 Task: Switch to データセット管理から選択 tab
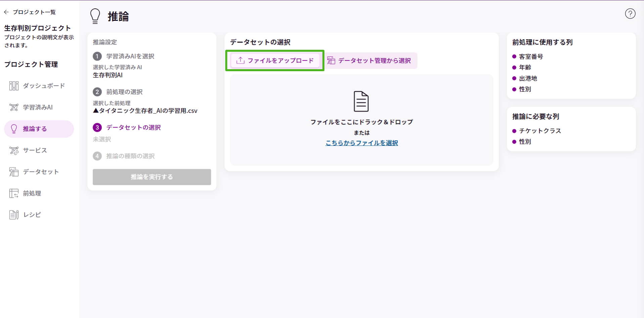tap(369, 60)
